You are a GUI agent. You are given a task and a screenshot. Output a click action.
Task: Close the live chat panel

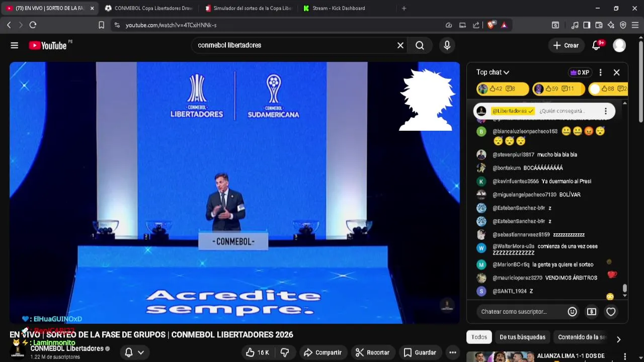[x=616, y=72]
